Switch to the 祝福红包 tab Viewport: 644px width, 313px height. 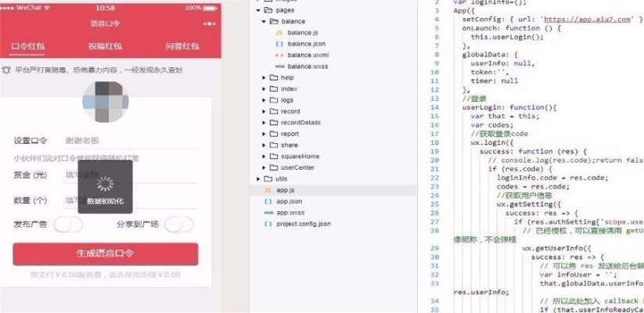[105, 46]
